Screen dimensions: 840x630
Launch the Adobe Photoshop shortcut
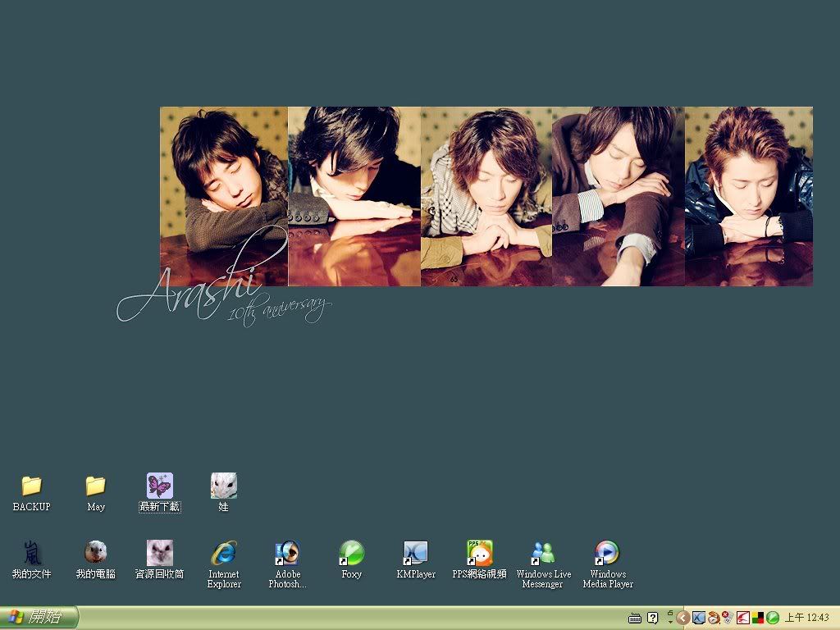(x=287, y=552)
